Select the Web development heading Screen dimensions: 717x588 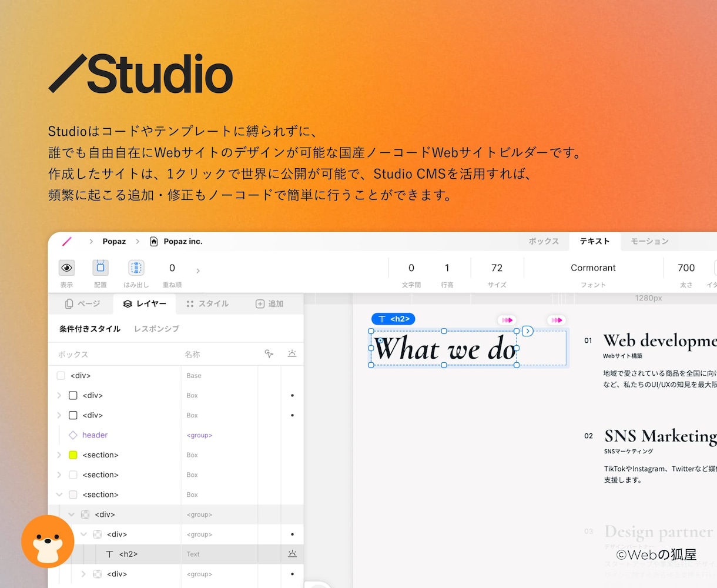click(x=660, y=341)
